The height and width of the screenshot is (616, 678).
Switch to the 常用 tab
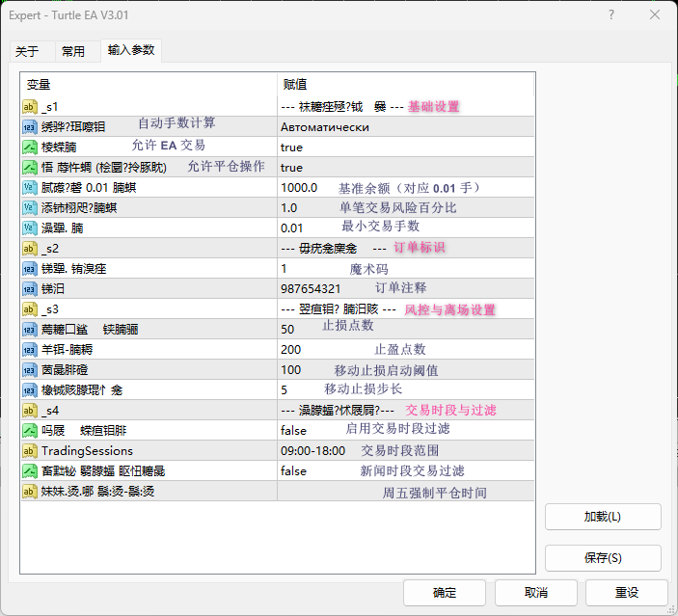tap(78, 51)
